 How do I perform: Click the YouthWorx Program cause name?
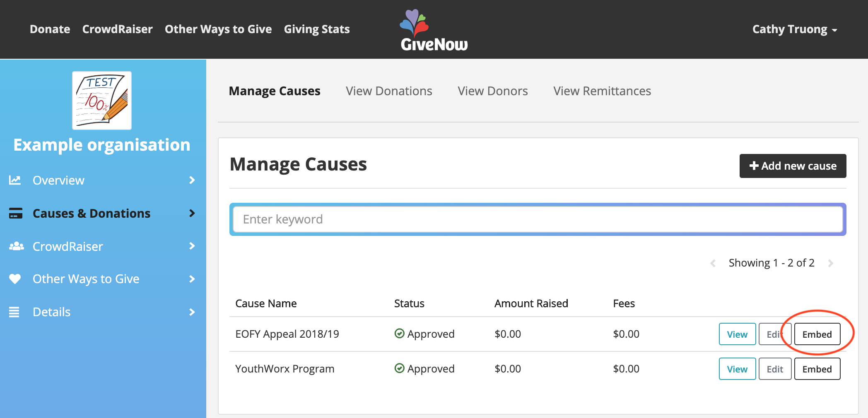click(x=285, y=369)
